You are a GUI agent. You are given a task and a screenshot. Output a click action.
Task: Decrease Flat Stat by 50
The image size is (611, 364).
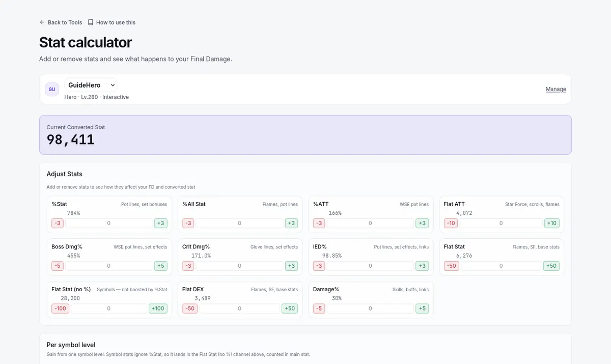coord(451,266)
